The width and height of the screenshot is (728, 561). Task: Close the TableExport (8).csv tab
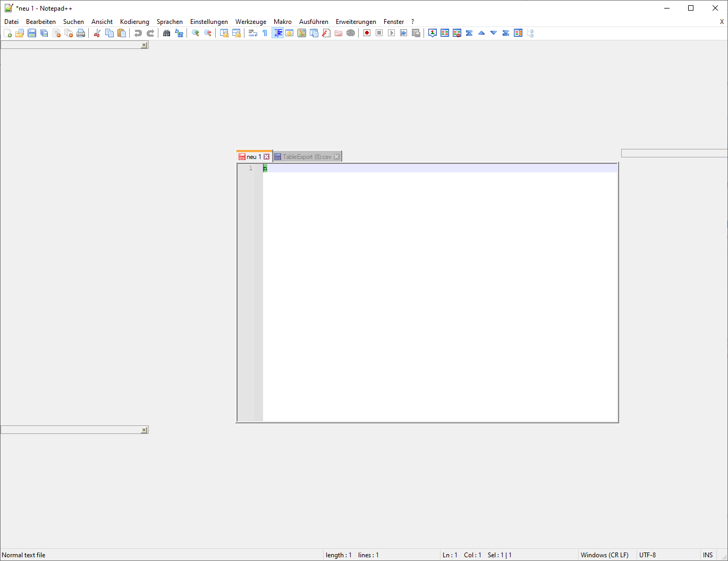click(x=336, y=157)
